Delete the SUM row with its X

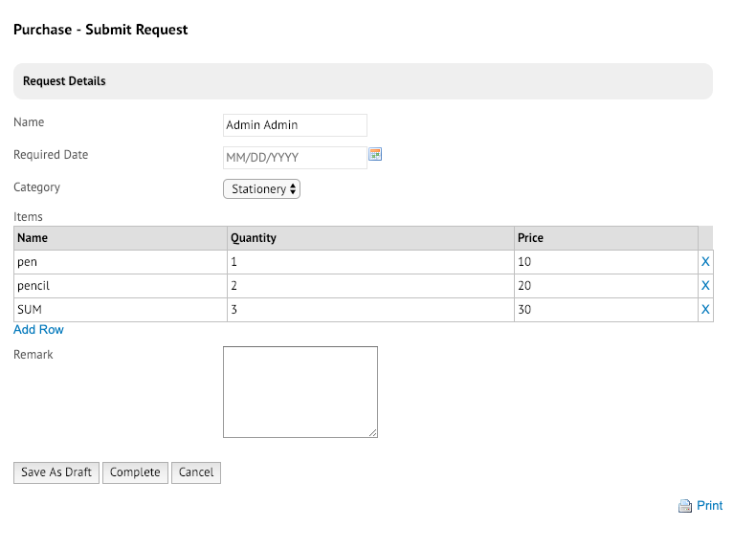pyautogui.click(x=705, y=310)
